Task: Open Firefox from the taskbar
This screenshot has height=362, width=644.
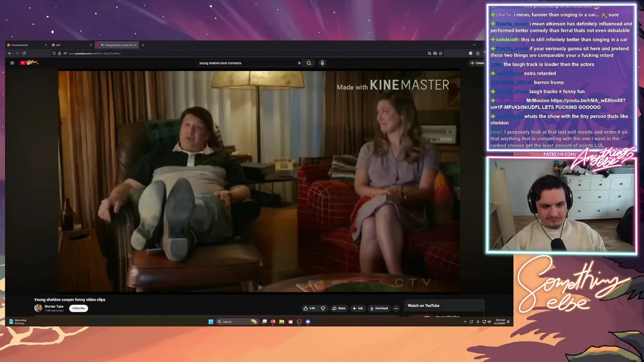Action: (273, 322)
